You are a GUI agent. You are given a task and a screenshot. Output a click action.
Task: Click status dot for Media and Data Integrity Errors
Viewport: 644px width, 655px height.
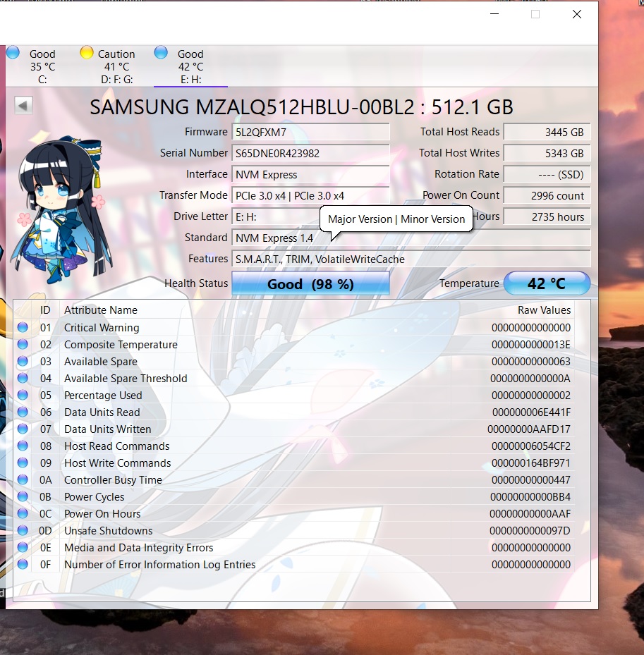23,547
